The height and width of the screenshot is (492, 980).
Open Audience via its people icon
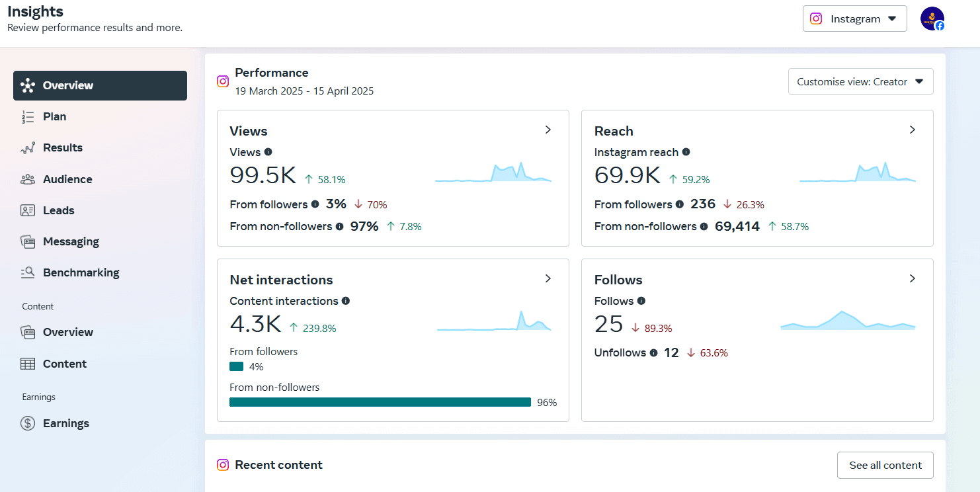tap(28, 179)
